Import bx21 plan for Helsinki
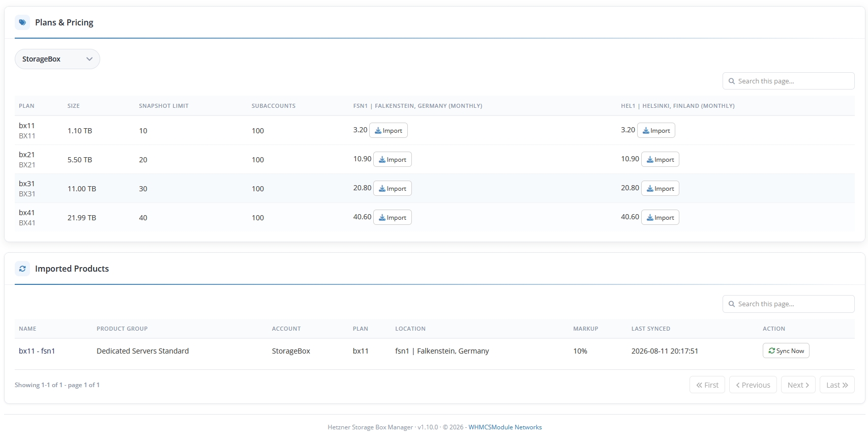Viewport: 868px width, 438px height. 660,160
